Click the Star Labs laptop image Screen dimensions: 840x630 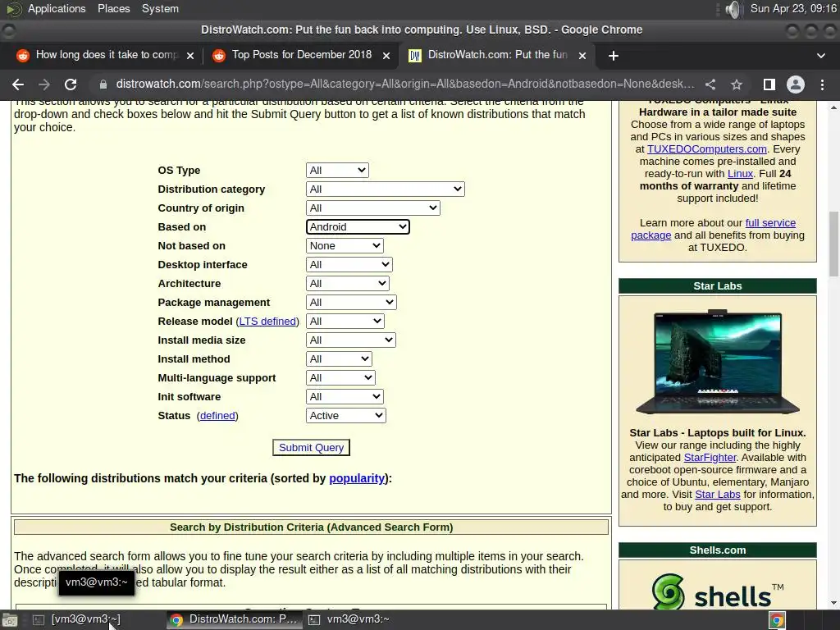(x=717, y=362)
